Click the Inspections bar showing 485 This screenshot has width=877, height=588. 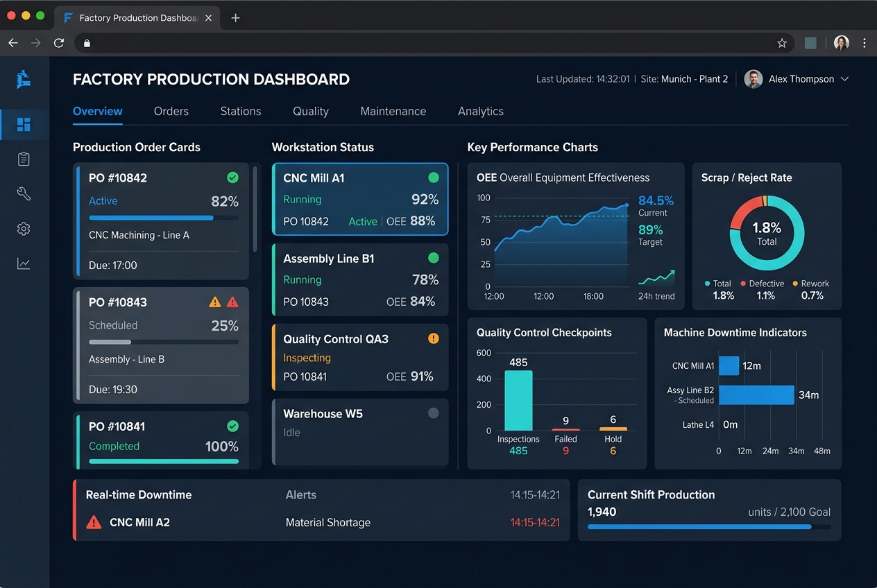click(518, 400)
